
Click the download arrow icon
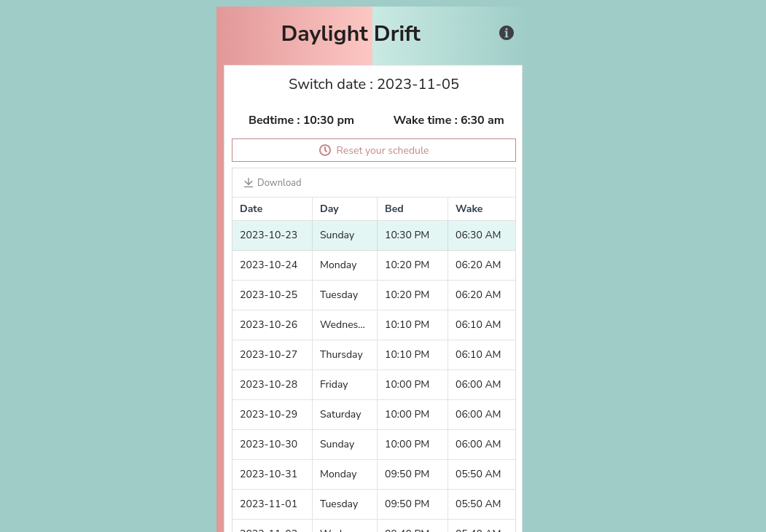click(x=249, y=183)
